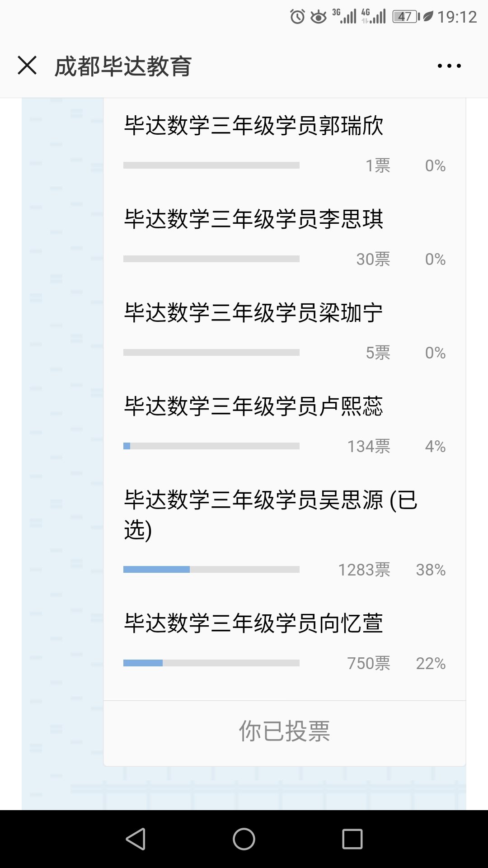Screen dimensions: 488x868
Task: Select the option for 郭瑞欣
Action: click(x=253, y=126)
